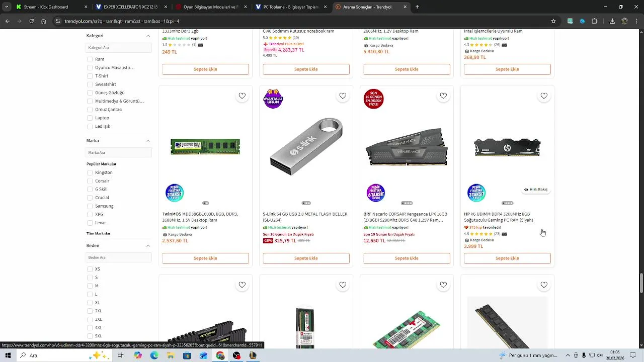Close the Stream - Kick Dashboard tab
644x362 pixels.
(x=86, y=7)
